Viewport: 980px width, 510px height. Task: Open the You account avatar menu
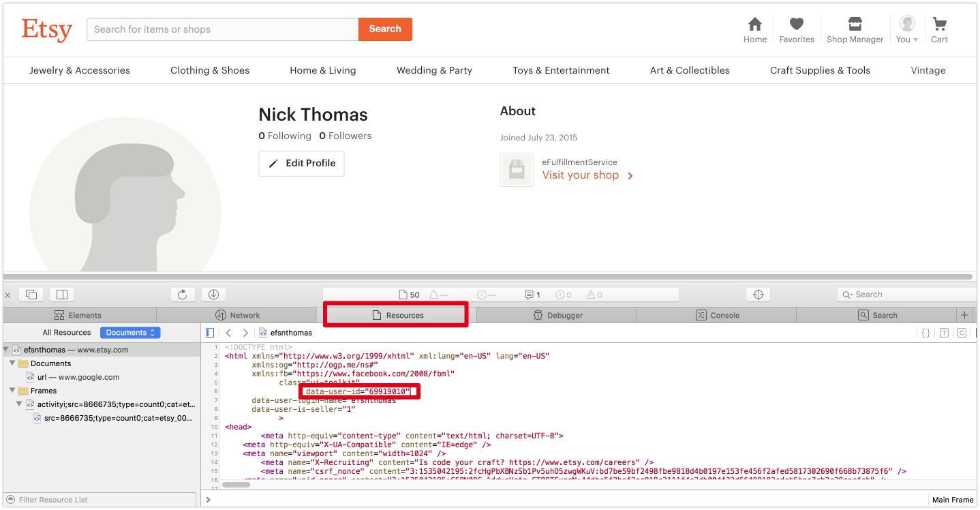click(x=907, y=30)
